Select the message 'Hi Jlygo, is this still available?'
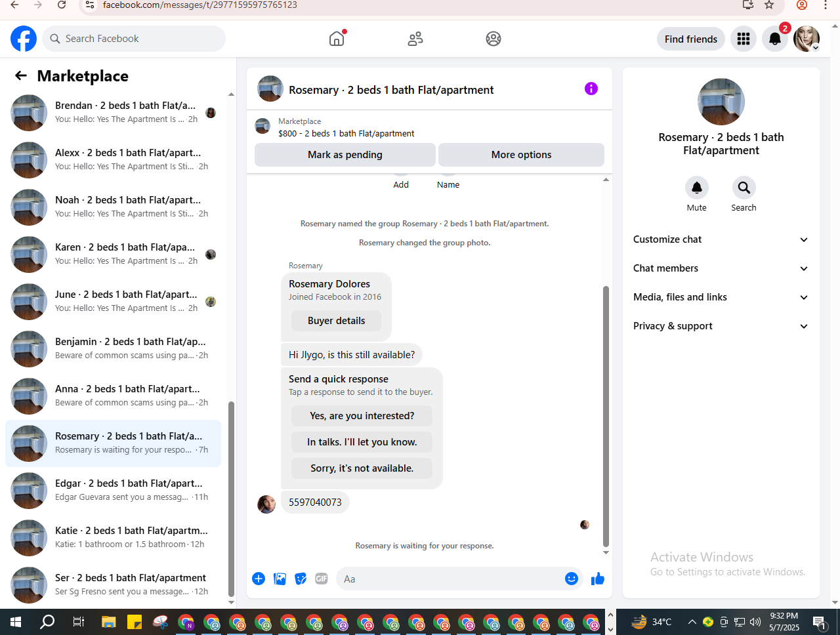This screenshot has width=840, height=635. coord(352,355)
